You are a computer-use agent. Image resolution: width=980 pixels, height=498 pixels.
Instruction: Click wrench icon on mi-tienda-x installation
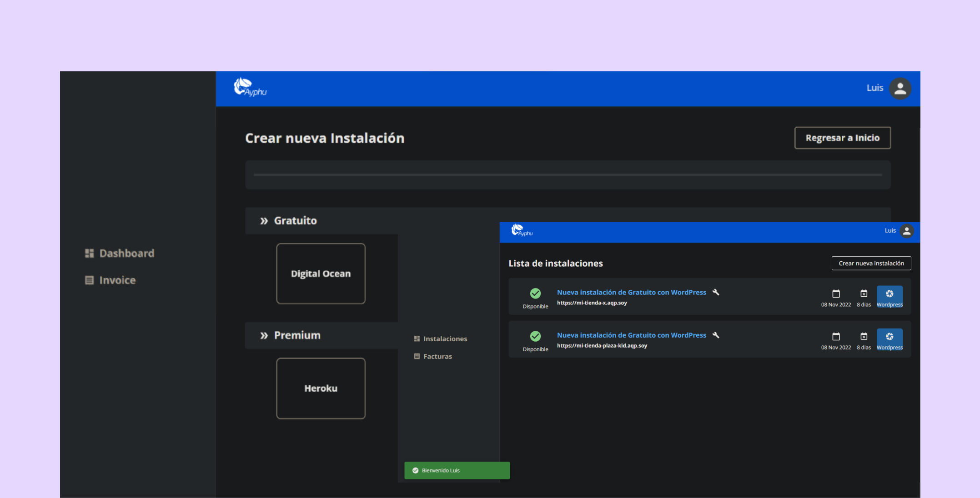(x=716, y=292)
